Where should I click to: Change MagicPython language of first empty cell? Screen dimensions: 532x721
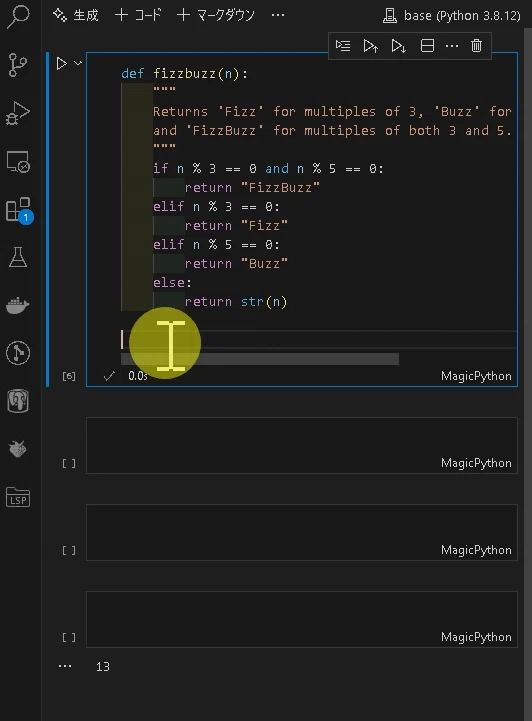pyautogui.click(x=476, y=463)
